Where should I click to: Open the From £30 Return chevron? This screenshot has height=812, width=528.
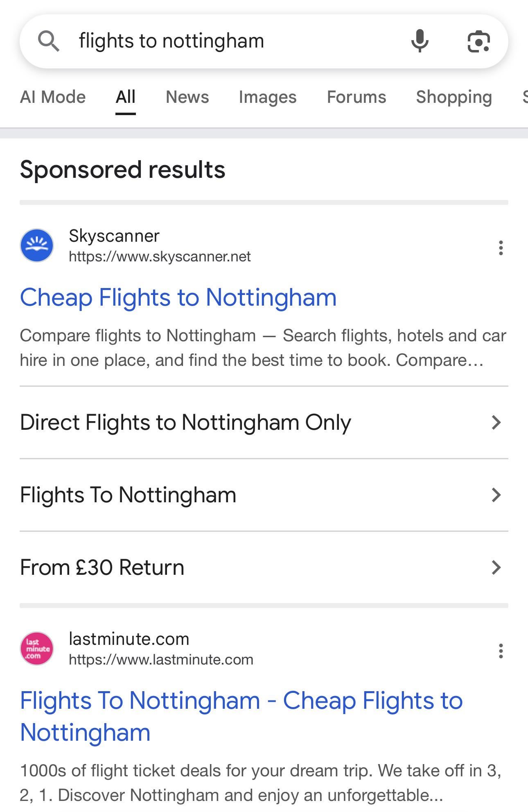pyautogui.click(x=496, y=567)
